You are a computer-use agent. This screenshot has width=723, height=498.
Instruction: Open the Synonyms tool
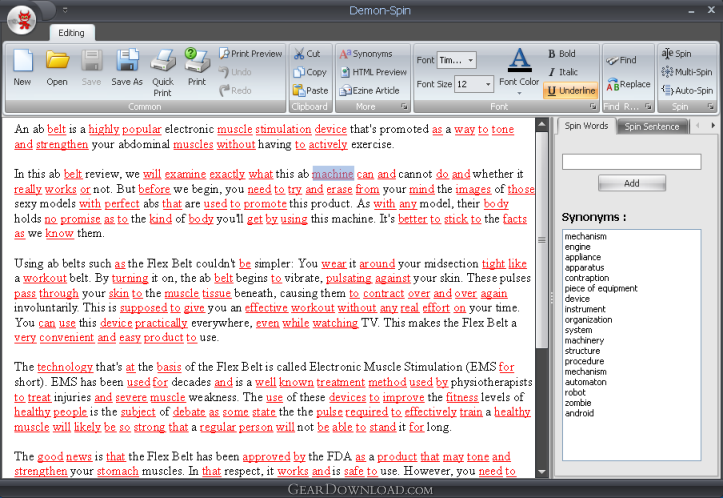coord(366,54)
